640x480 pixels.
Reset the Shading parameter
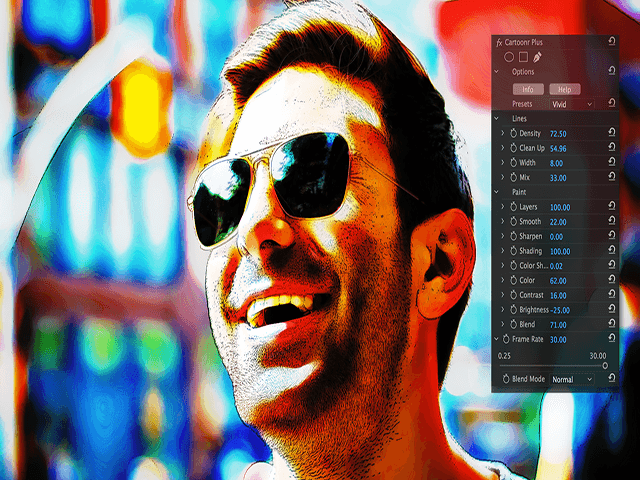(x=611, y=249)
